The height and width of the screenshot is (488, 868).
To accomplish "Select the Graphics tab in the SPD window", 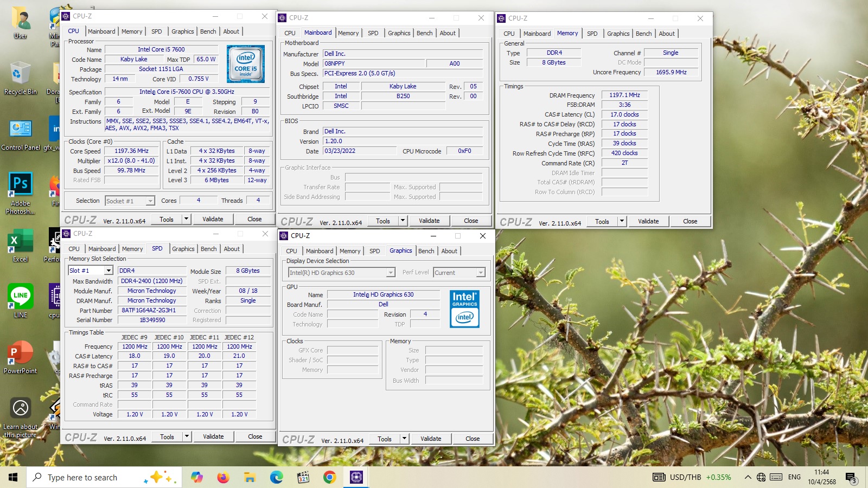I will [183, 249].
